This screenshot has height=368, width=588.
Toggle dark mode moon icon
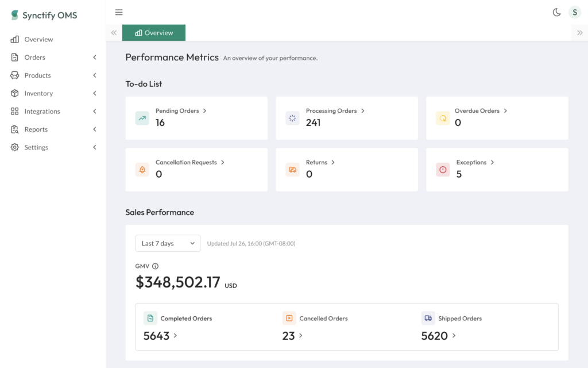click(x=556, y=13)
